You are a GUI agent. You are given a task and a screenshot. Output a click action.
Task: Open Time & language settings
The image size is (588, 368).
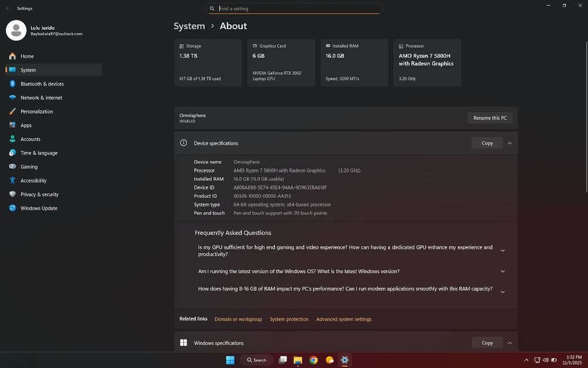pyautogui.click(x=54, y=153)
